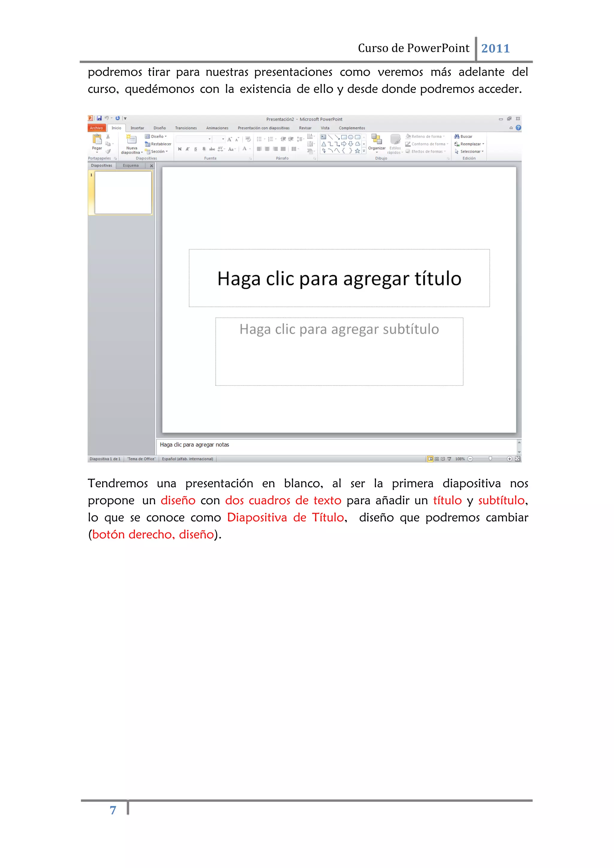Toggle strikethrough abc

pos(212,149)
